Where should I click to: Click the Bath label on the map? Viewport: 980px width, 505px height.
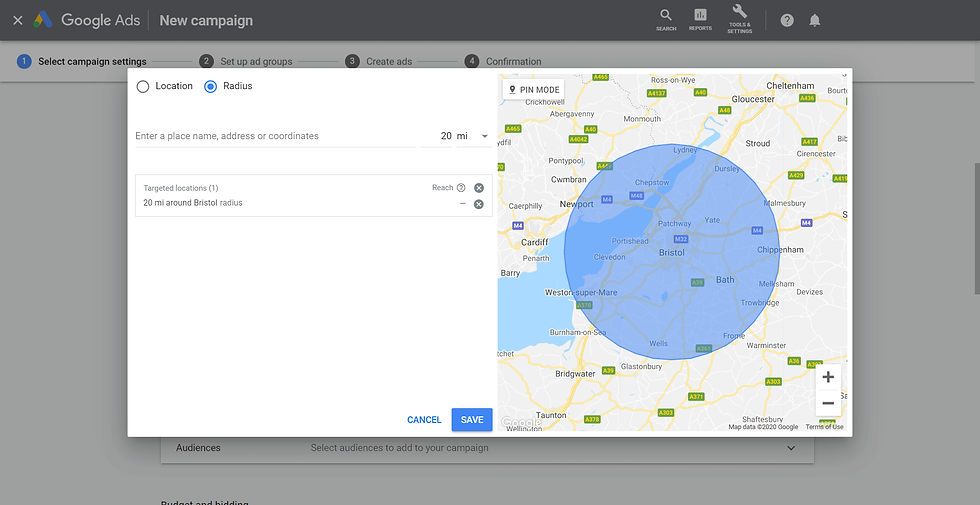point(725,279)
